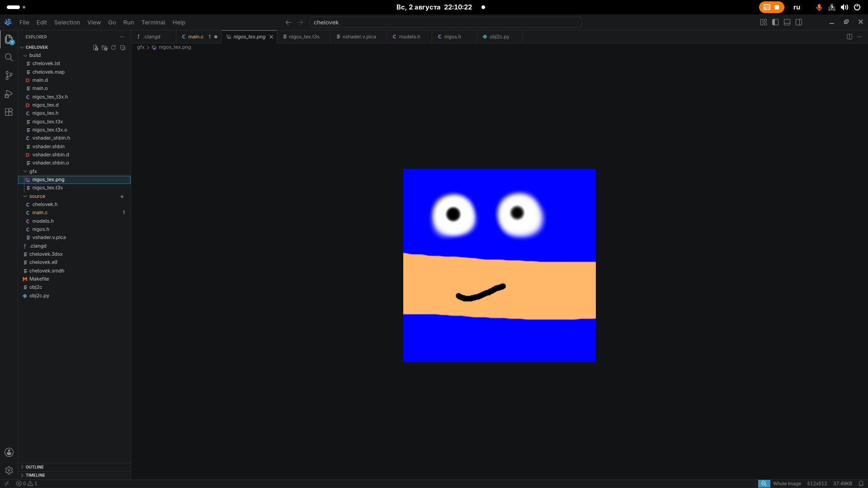Collapse the CHELOVEK root folder
This screenshot has height=488, width=868.
click(22, 47)
